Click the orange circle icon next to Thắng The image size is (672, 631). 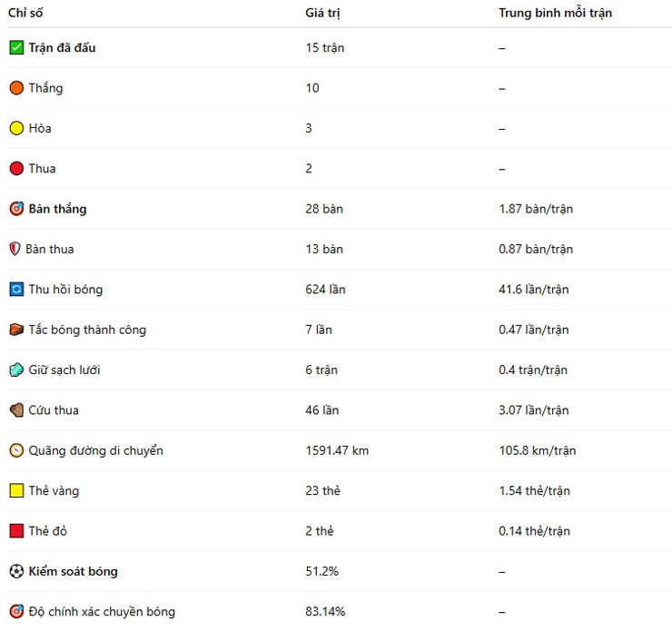click(16, 88)
